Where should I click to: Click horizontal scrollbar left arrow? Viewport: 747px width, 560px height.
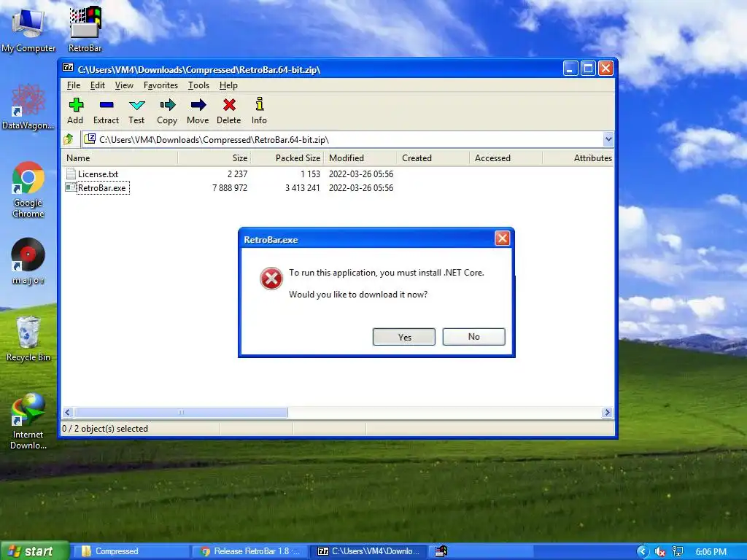click(x=68, y=413)
